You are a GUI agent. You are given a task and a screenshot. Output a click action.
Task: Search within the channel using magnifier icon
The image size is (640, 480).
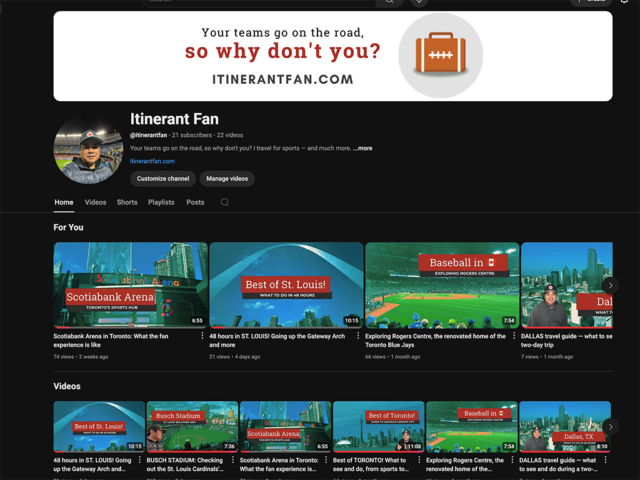tap(225, 202)
